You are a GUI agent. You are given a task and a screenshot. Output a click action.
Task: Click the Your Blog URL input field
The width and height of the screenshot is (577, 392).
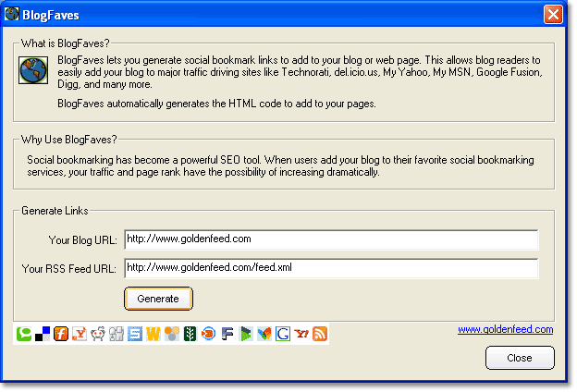331,239
